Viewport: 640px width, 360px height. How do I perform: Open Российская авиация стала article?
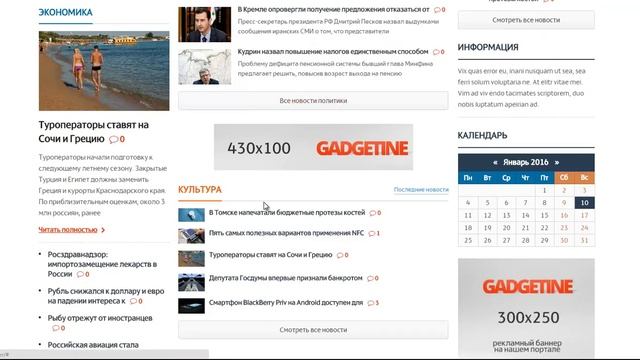click(93, 345)
